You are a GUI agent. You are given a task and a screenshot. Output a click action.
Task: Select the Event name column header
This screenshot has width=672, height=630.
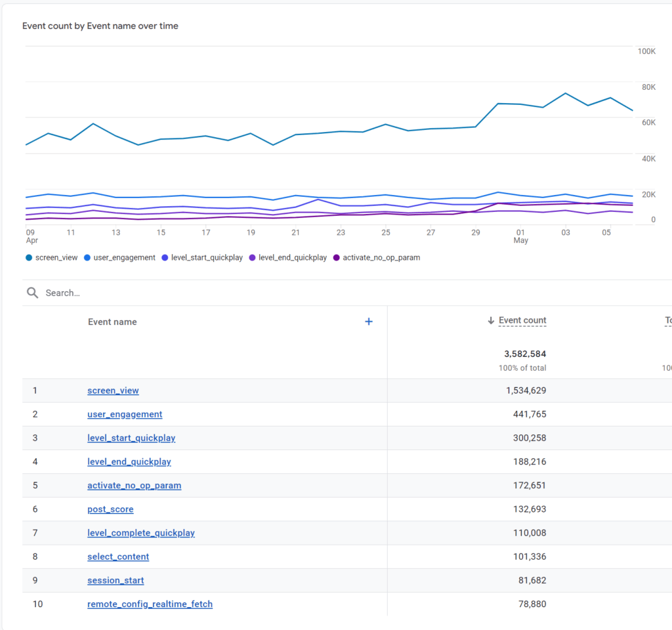(x=112, y=322)
